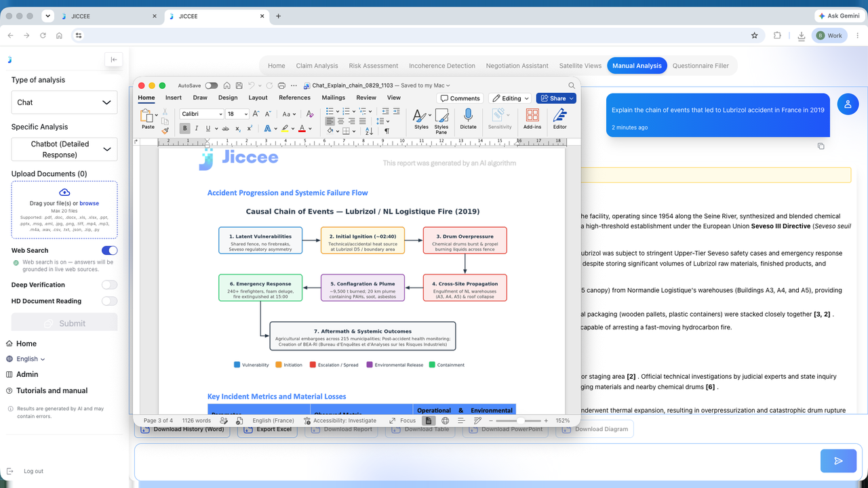Click the Share button in Word
868x488 pixels.
tap(556, 98)
